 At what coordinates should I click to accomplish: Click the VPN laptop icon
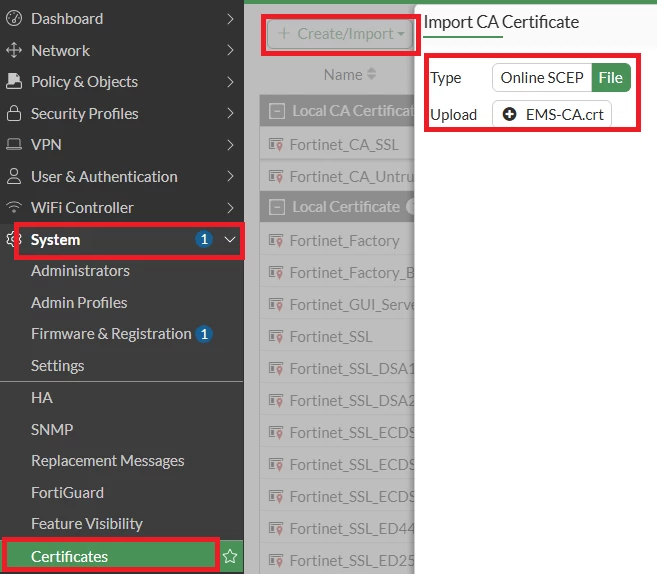[14, 145]
